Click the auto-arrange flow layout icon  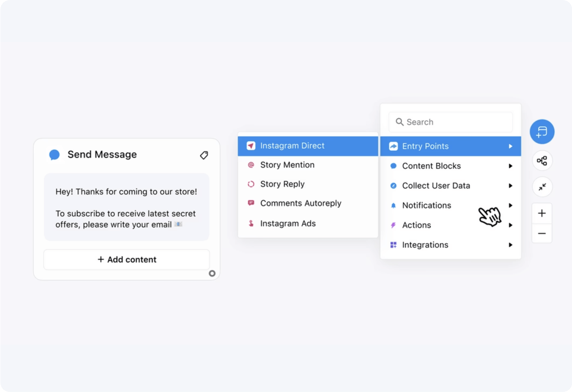pos(542,161)
